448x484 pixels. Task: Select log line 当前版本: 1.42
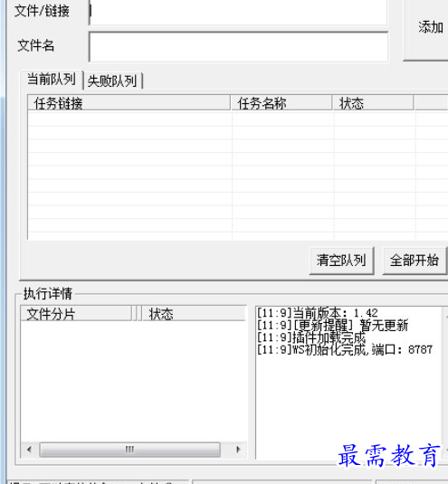tap(318, 313)
